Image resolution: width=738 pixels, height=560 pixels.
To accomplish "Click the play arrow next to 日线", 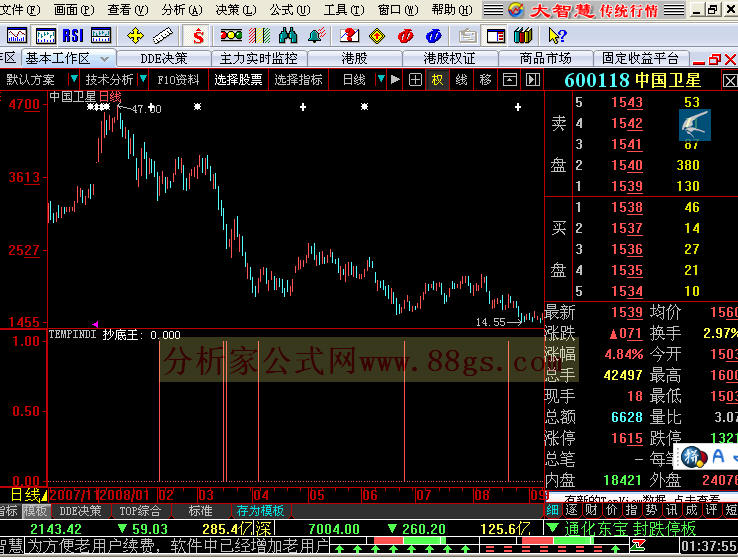I will (395, 80).
